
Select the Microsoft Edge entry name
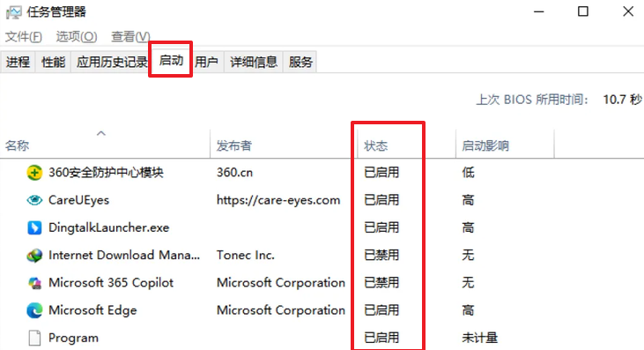click(x=93, y=310)
